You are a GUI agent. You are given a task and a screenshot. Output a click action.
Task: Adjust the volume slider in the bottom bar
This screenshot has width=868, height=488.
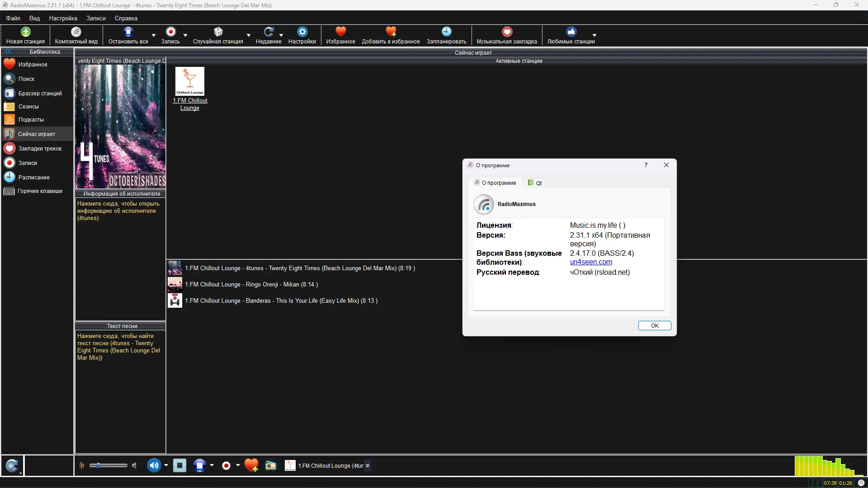(99, 465)
